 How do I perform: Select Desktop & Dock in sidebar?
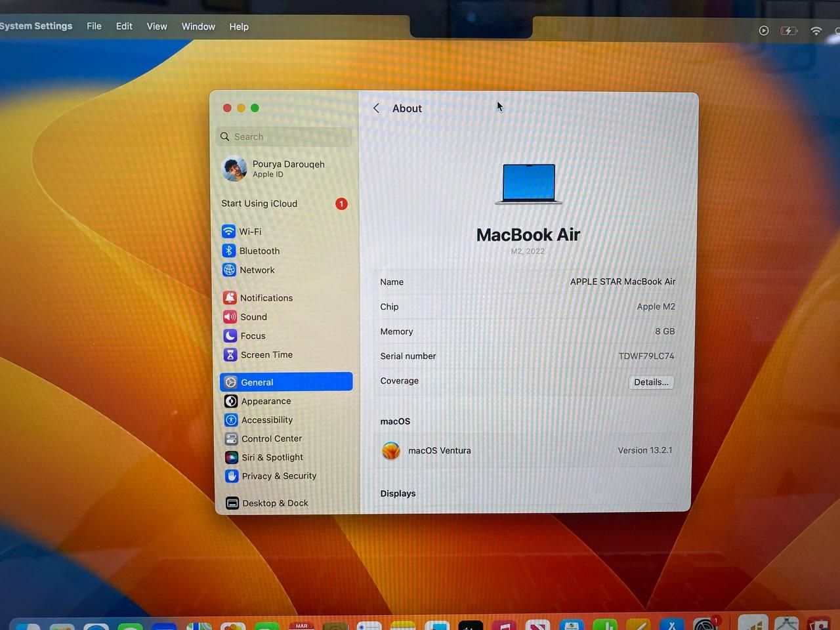coord(274,503)
